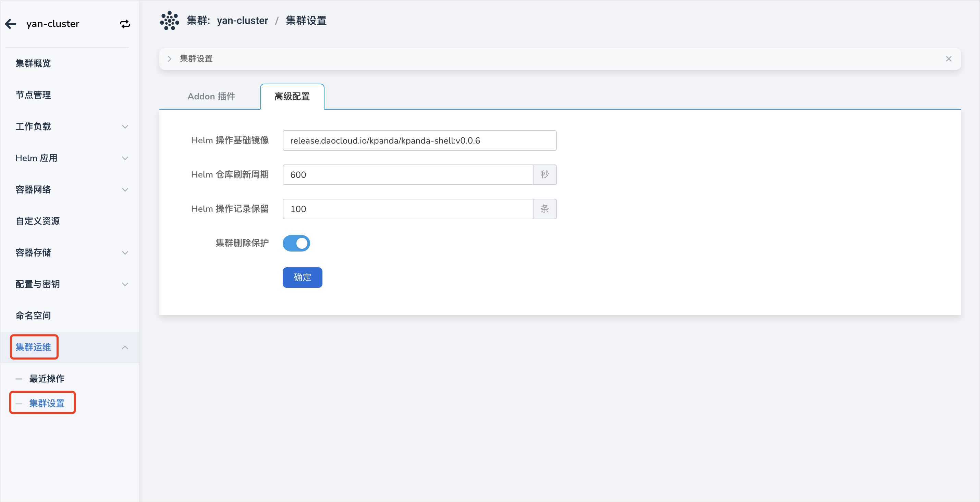Select the 高级配置 tab
Image resolution: width=980 pixels, height=502 pixels.
[x=292, y=97]
